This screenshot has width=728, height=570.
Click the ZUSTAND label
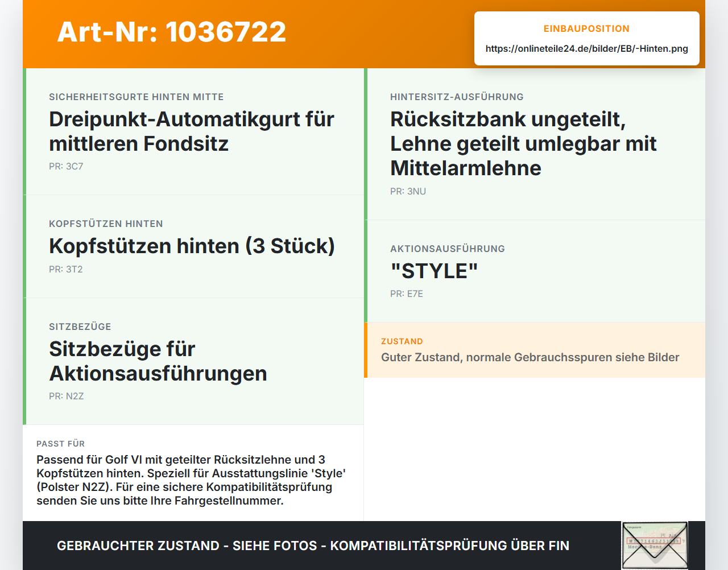coord(402,341)
